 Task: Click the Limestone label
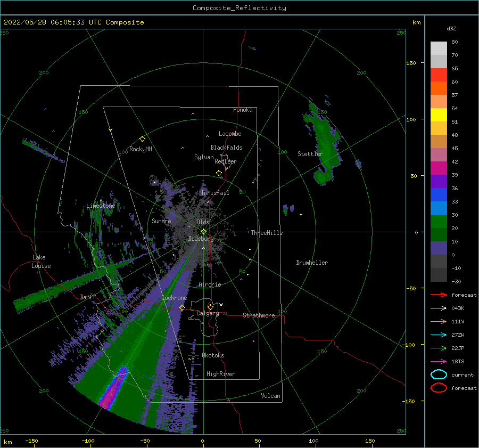pos(101,206)
